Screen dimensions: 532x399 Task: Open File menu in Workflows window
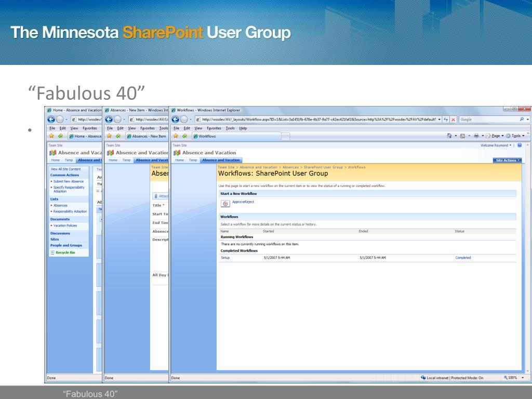pos(177,128)
